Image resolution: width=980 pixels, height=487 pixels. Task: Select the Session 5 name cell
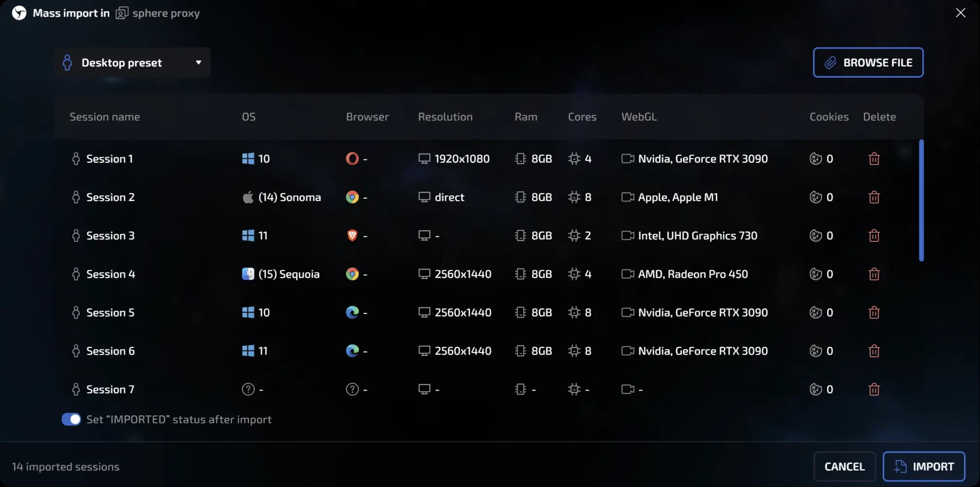(110, 312)
